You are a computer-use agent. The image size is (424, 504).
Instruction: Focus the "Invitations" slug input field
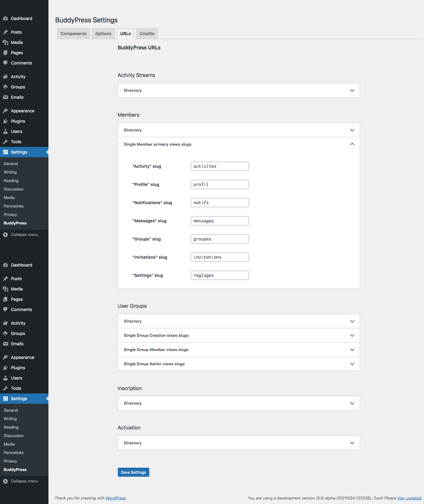[x=220, y=257]
